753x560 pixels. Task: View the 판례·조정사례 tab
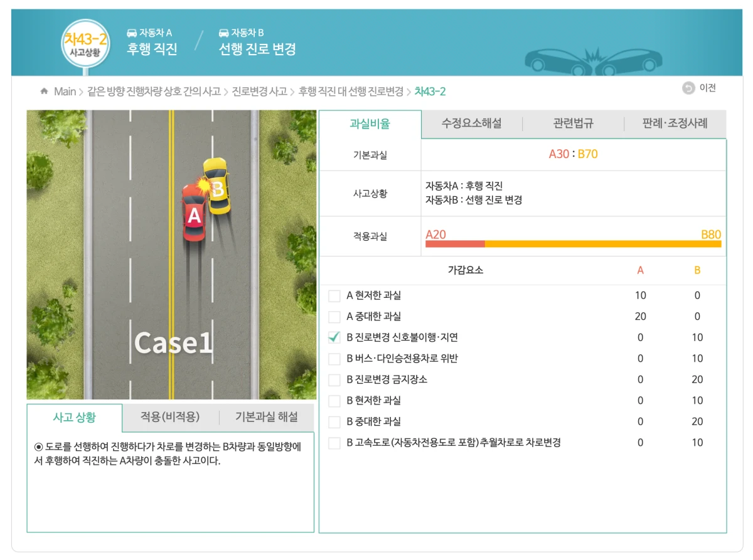click(672, 124)
